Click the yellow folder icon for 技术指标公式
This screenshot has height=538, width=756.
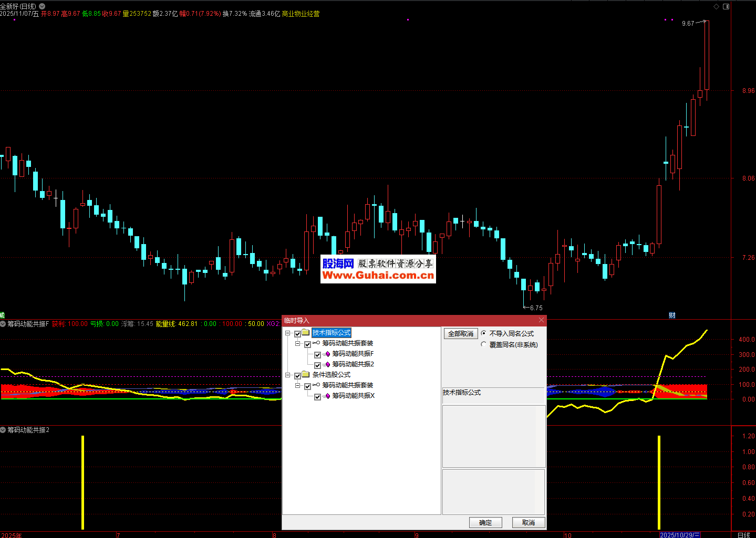[306, 333]
